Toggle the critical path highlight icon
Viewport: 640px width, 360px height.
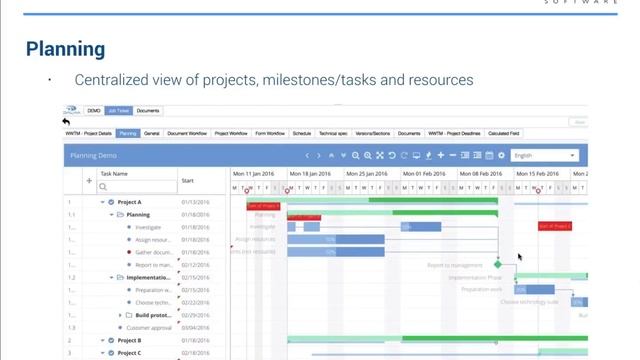[x=429, y=156]
